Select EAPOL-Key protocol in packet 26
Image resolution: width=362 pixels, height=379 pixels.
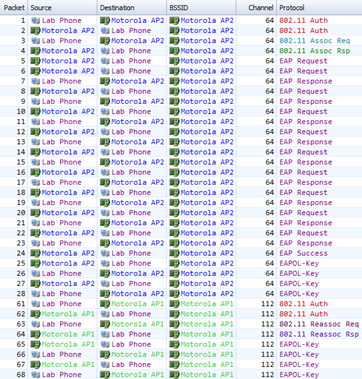click(299, 273)
